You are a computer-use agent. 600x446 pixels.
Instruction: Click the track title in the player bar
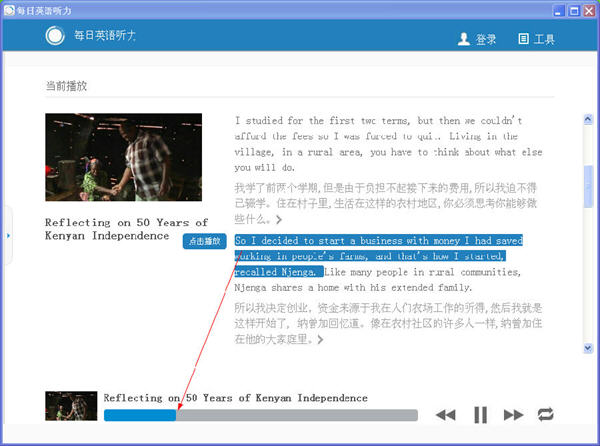(x=235, y=398)
